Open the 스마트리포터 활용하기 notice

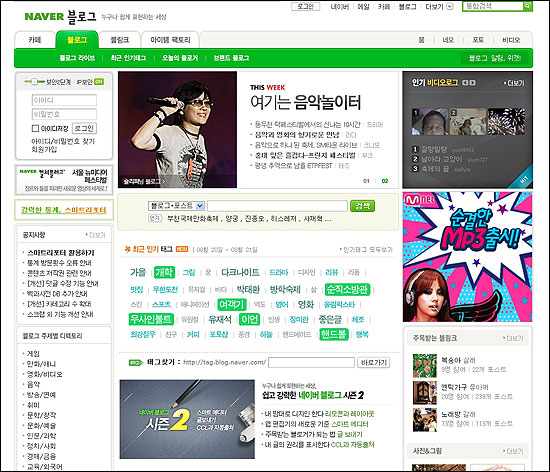(61, 253)
